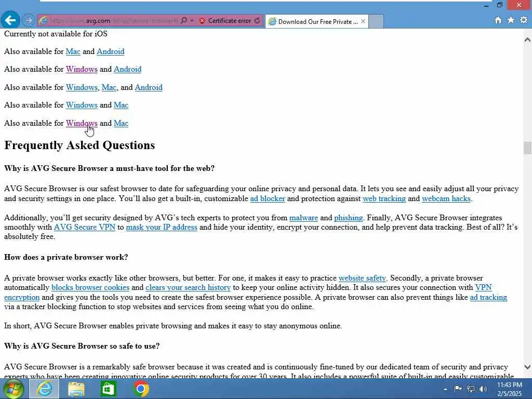Open the Store app on the taskbar
This screenshot has width=532, height=399.
tap(108, 389)
